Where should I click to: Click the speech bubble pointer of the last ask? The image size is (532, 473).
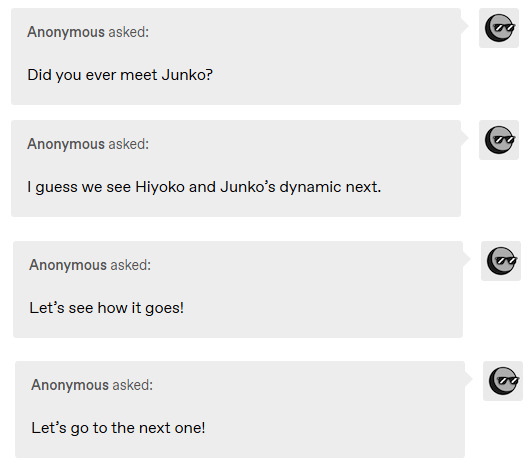point(469,379)
